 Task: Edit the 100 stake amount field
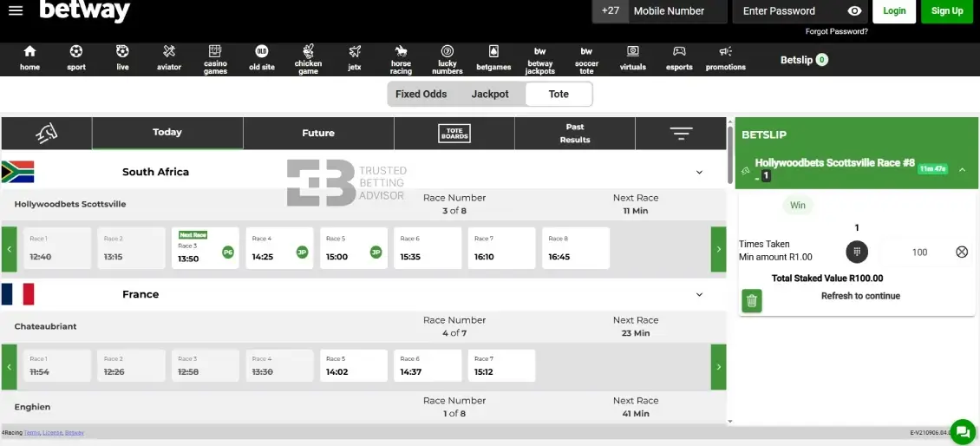918,253
